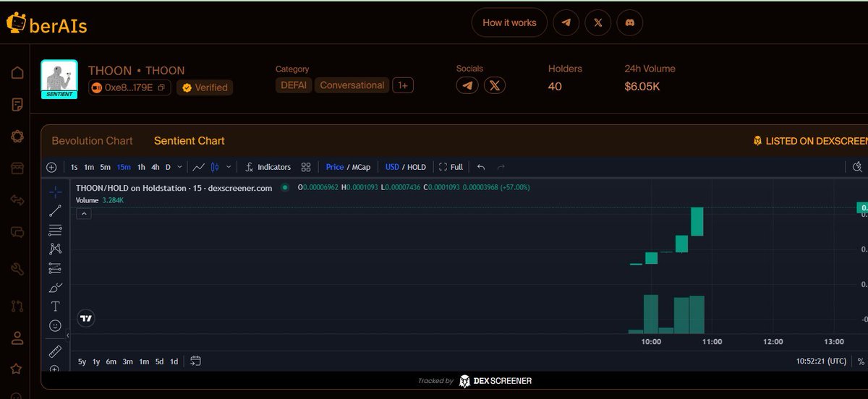
Task: Open the X link in header
Action: tap(597, 22)
